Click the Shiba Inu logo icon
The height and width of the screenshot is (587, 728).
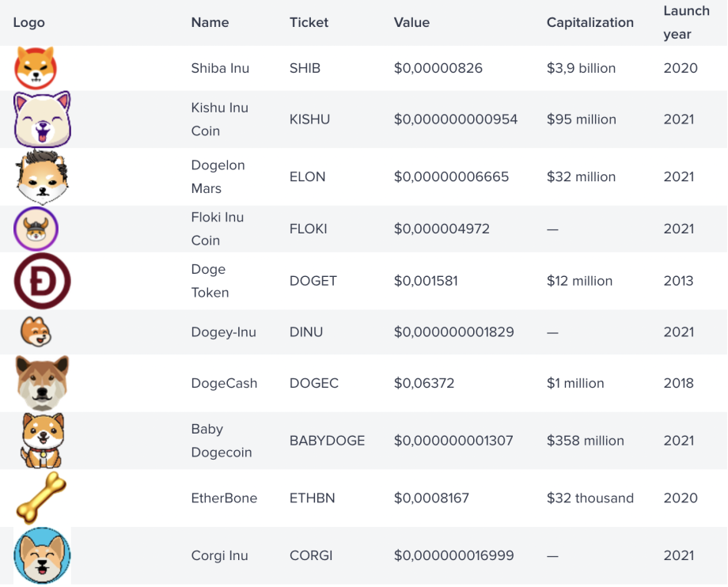click(x=36, y=68)
